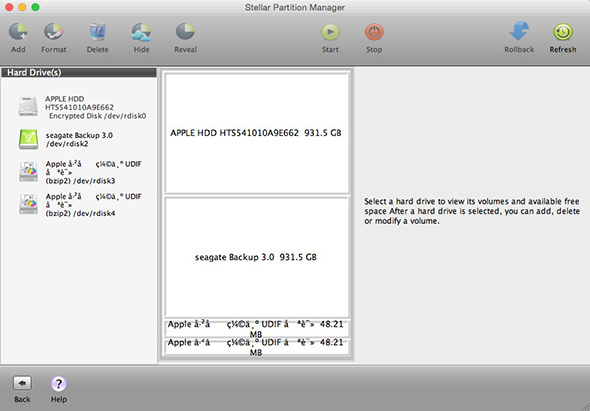This screenshot has height=411, width=590.
Task: Click the Apple UDIF /dev/rdisk4 entry text
Action: [x=94, y=205]
